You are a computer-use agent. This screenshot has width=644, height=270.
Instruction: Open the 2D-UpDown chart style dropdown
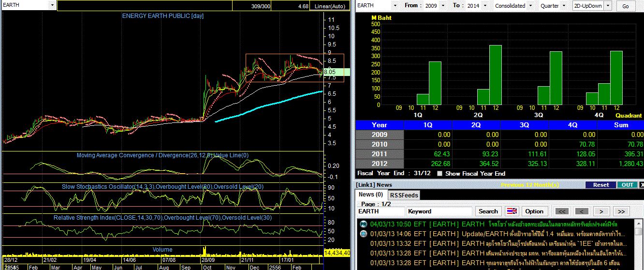(x=608, y=6)
